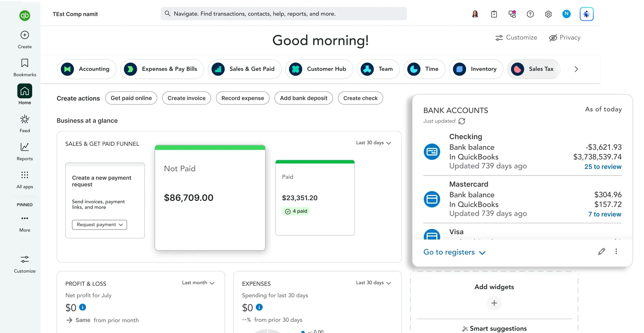This screenshot has width=644, height=333.
Task: Open 25 to review link
Action: 603,167
